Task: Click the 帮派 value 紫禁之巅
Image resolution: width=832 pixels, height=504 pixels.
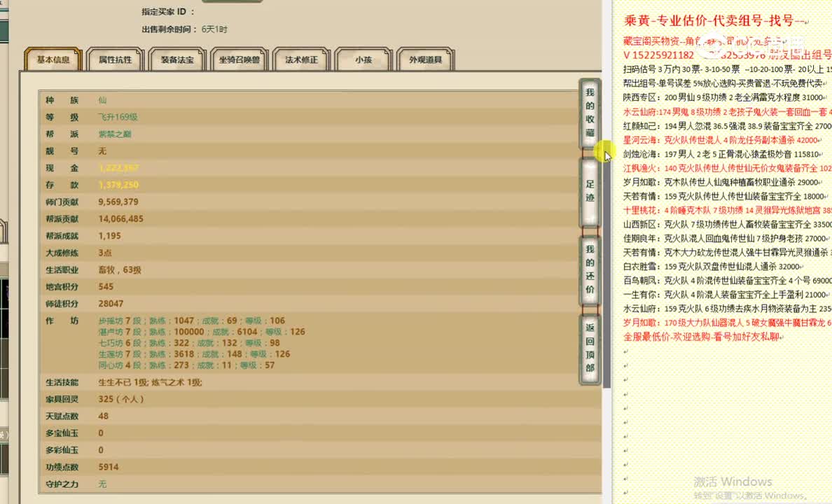Action: tap(115, 134)
